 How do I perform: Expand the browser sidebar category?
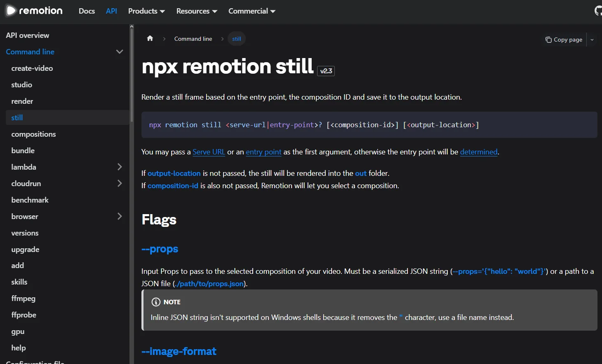coord(120,216)
